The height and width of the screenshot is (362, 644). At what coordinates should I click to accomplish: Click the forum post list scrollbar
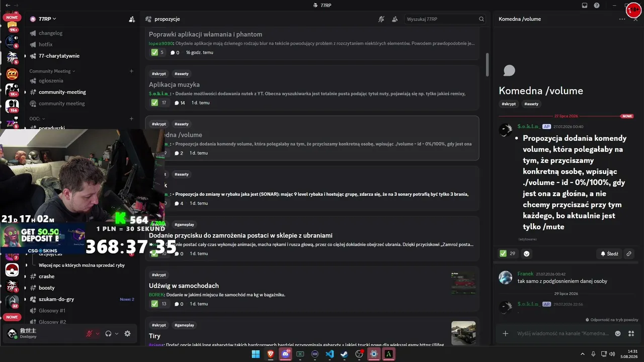click(487, 64)
